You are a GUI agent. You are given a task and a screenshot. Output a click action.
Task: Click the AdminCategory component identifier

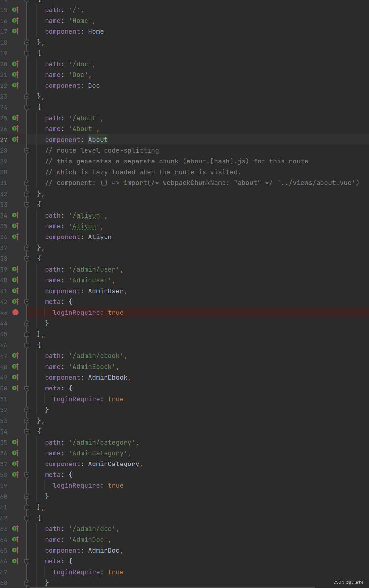pos(114,464)
